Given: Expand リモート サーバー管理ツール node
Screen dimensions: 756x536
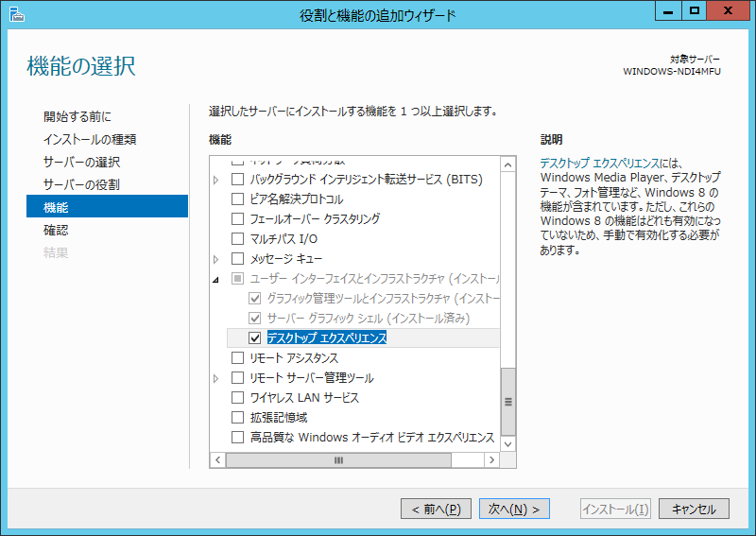Looking at the screenshot, I should tap(215, 378).
